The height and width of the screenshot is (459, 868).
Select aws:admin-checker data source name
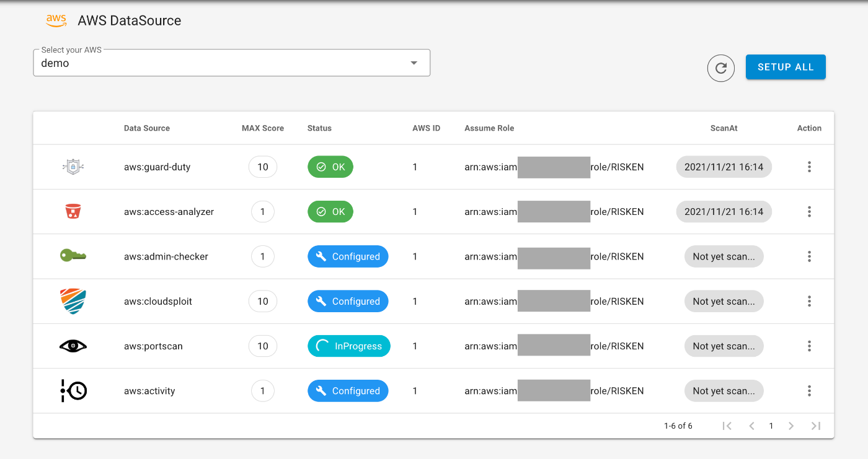coord(166,256)
